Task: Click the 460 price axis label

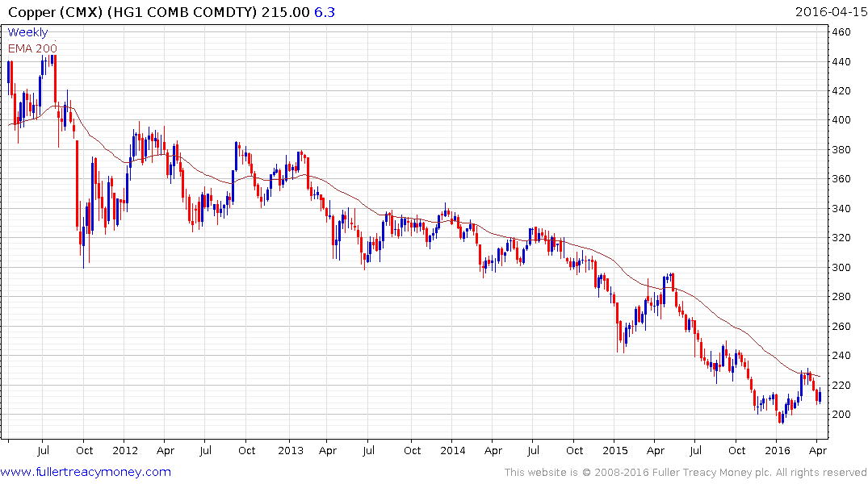Action: (841, 32)
